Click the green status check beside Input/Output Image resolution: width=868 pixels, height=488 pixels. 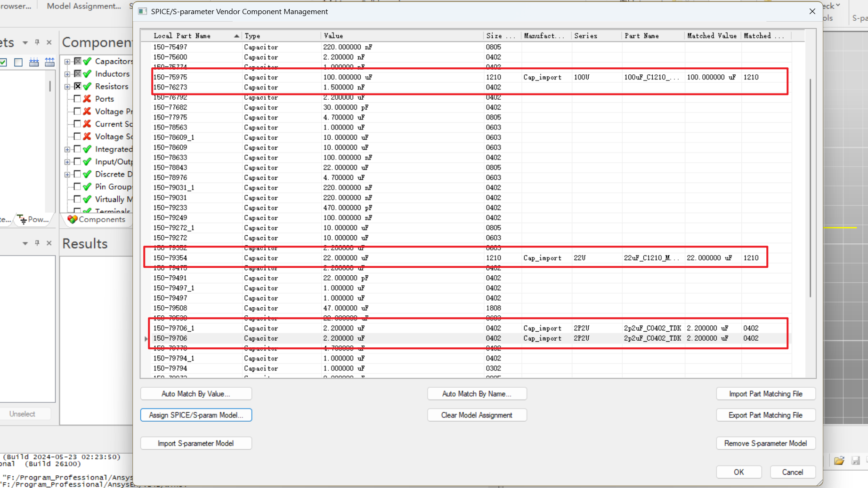click(x=87, y=161)
